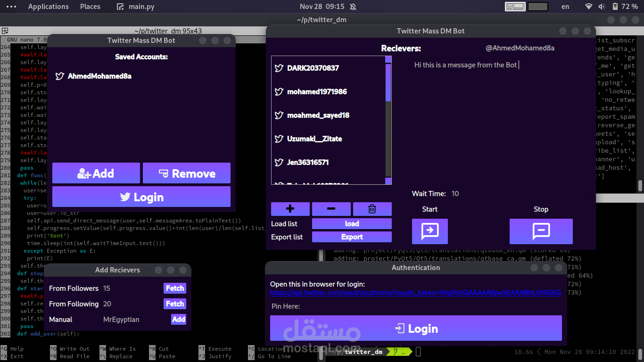The image size is (644, 362).
Task: Open the Applications menu
Action: 49,7
